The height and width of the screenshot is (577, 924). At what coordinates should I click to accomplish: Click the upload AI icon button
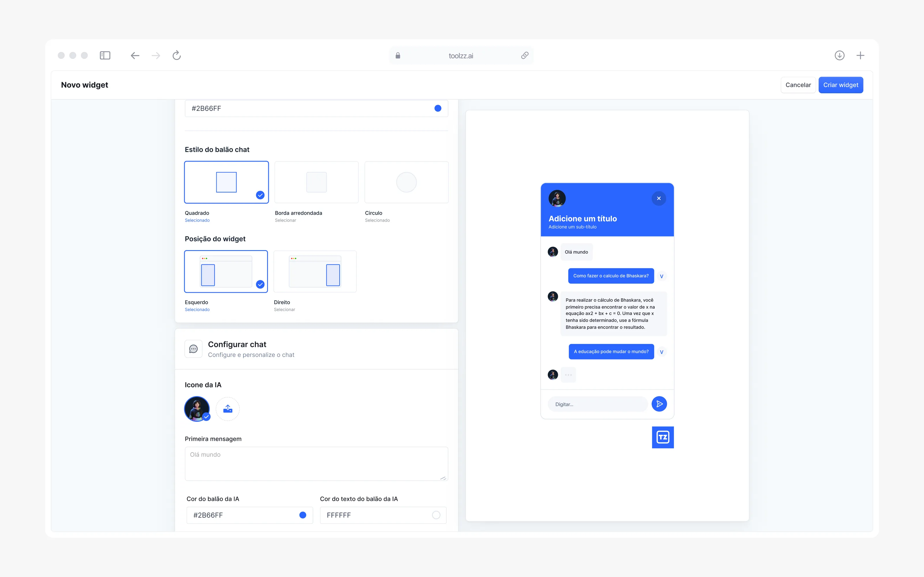[228, 409]
